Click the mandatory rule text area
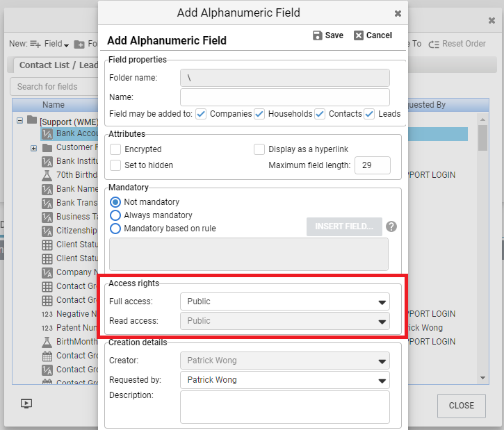504x430 pixels. tap(248, 254)
